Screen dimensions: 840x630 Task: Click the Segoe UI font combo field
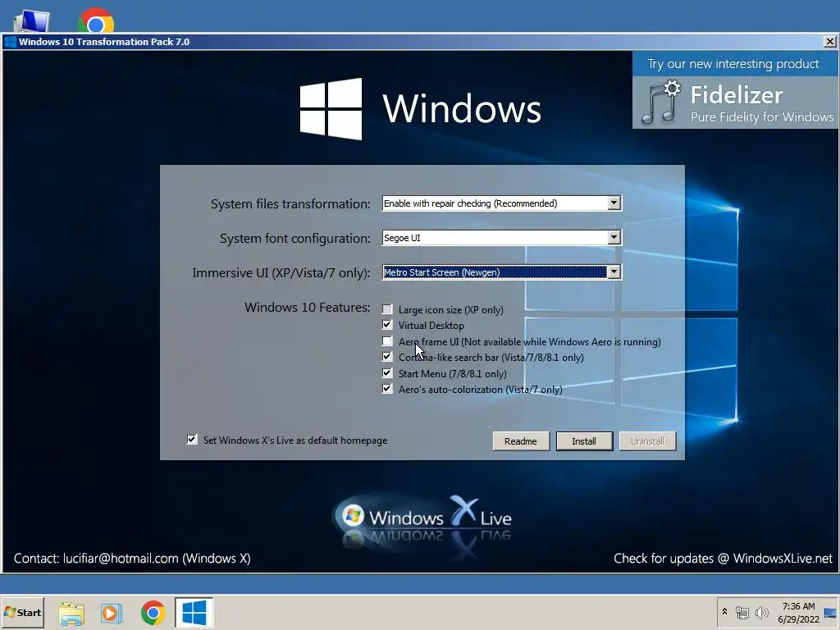pos(501,237)
